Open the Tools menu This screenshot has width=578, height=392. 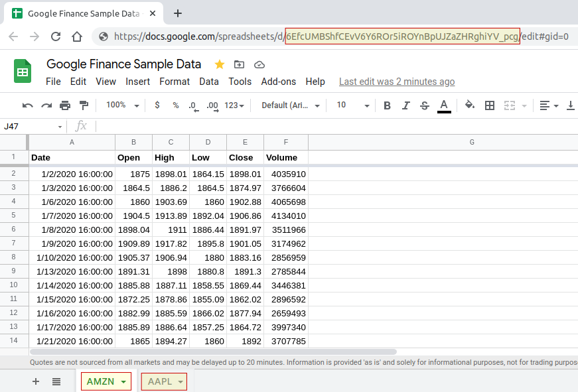[x=240, y=82]
